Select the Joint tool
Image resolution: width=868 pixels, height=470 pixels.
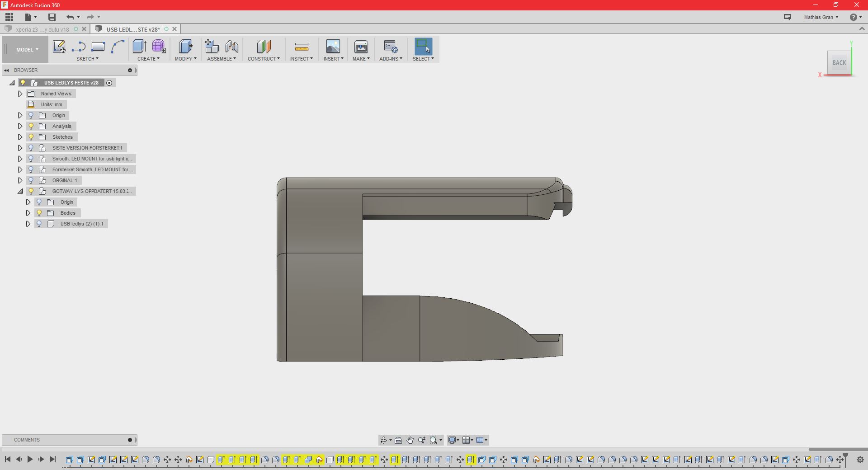(x=231, y=47)
